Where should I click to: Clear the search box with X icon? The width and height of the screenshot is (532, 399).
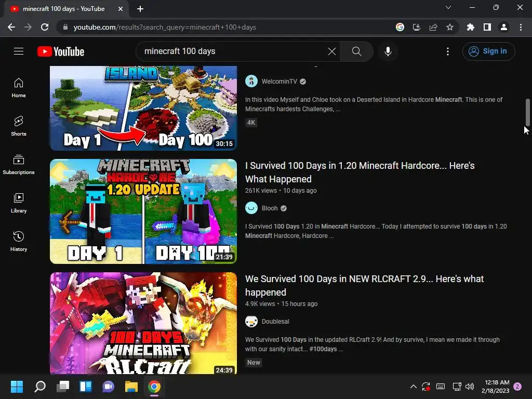click(x=332, y=51)
